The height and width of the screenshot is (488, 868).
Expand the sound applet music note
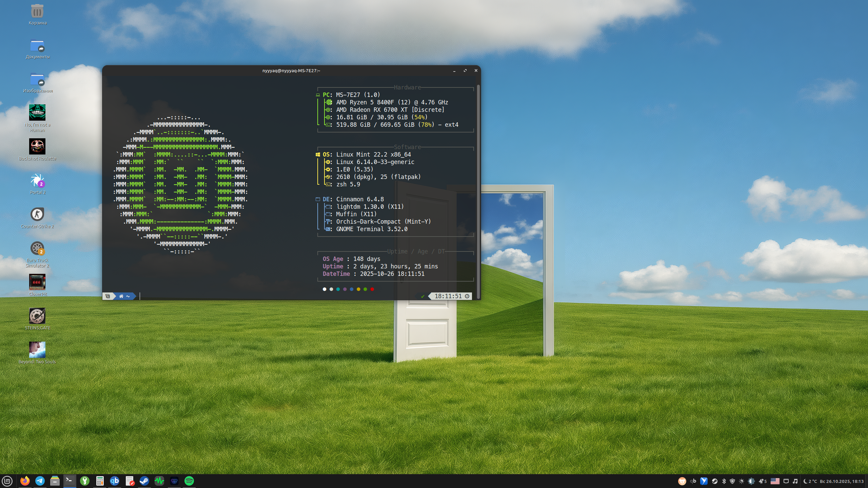click(x=795, y=481)
